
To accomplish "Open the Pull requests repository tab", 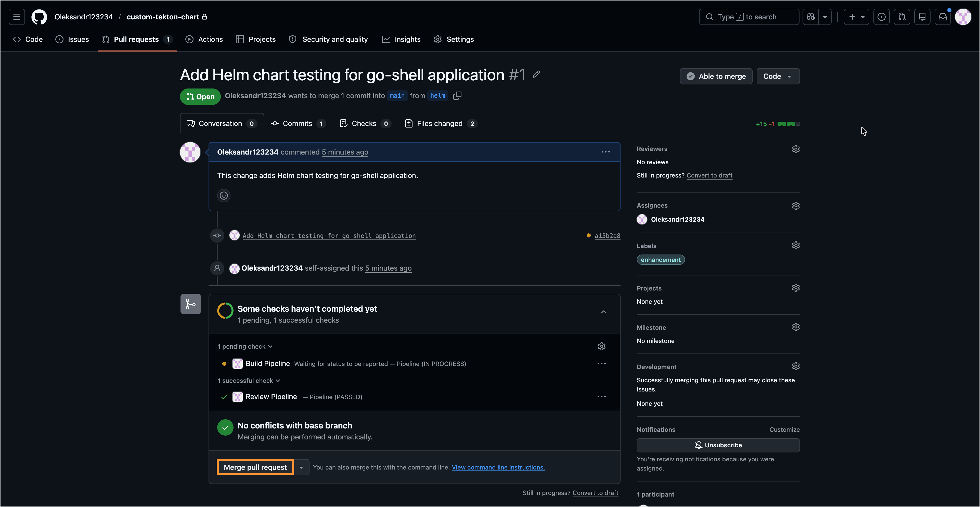I will pos(137,39).
